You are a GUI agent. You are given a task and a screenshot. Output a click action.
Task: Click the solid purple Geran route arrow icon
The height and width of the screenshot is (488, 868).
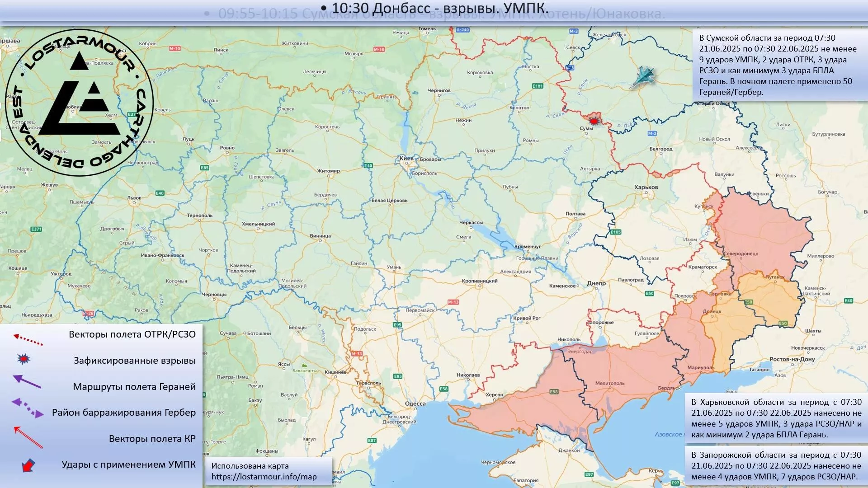tap(27, 382)
